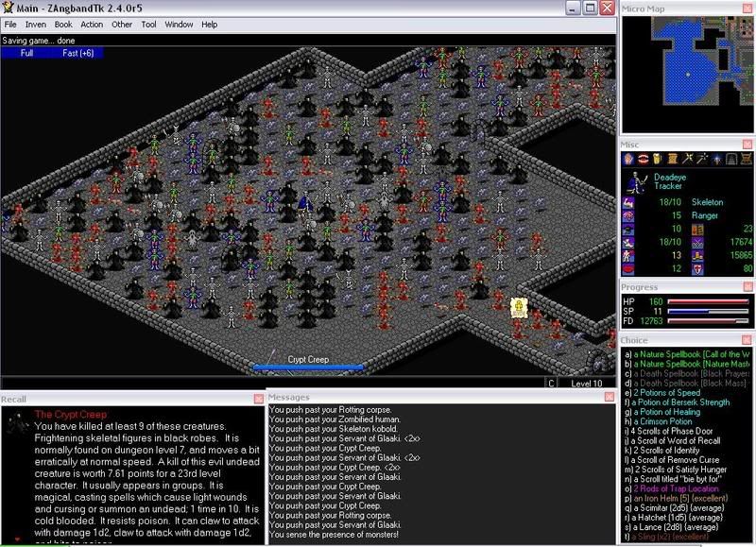Click the yellow ankh scroll on dungeon floor
Viewport: 756px width, 547px height.
click(519, 308)
